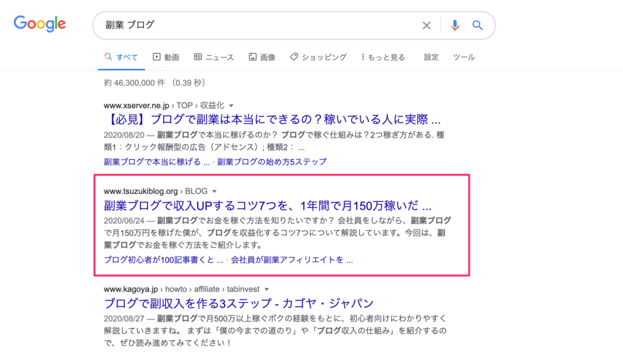623x364 pixels.
Task: Open sitelink 副業ブログで本当に稼げる
Action: tap(157, 162)
